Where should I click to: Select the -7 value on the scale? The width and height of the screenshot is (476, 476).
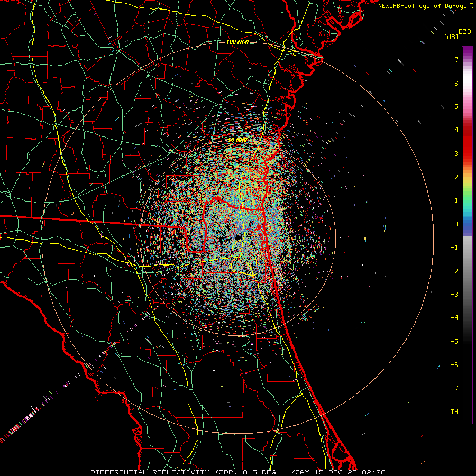pyautogui.click(x=454, y=388)
